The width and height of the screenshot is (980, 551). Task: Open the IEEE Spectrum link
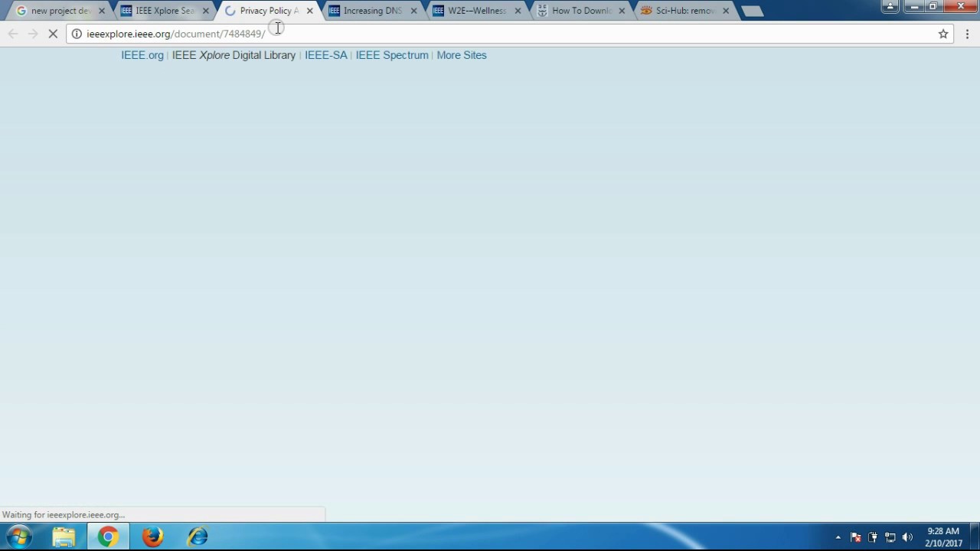[392, 55]
